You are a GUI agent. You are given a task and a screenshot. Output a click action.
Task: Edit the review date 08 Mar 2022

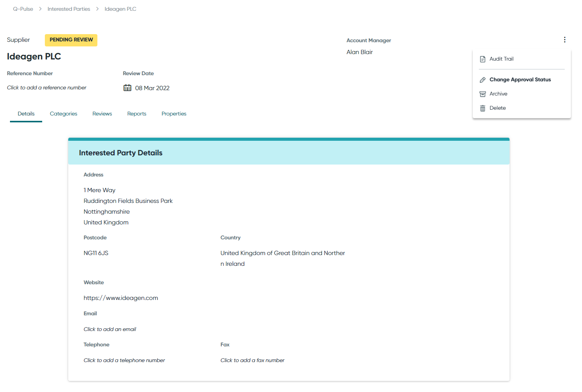[x=152, y=88]
